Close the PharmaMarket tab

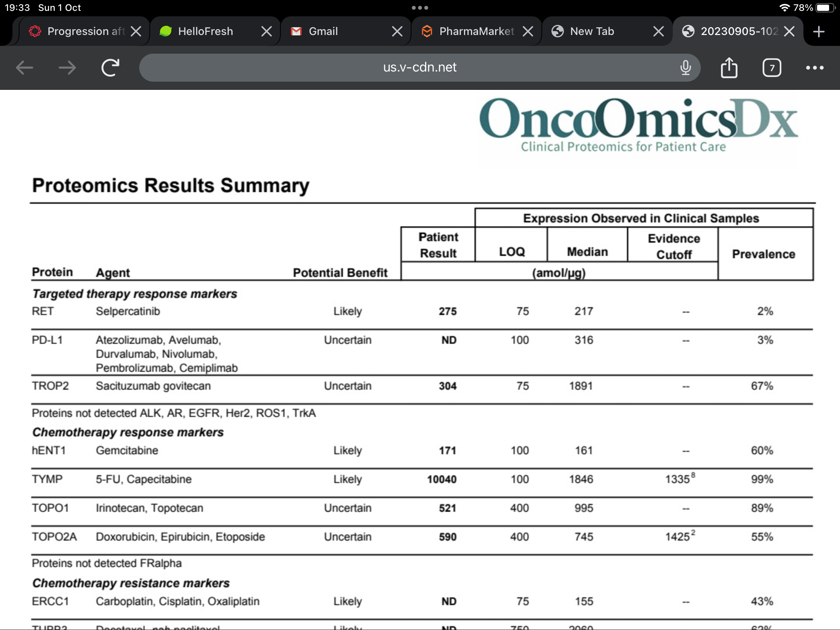click(528, 31)
